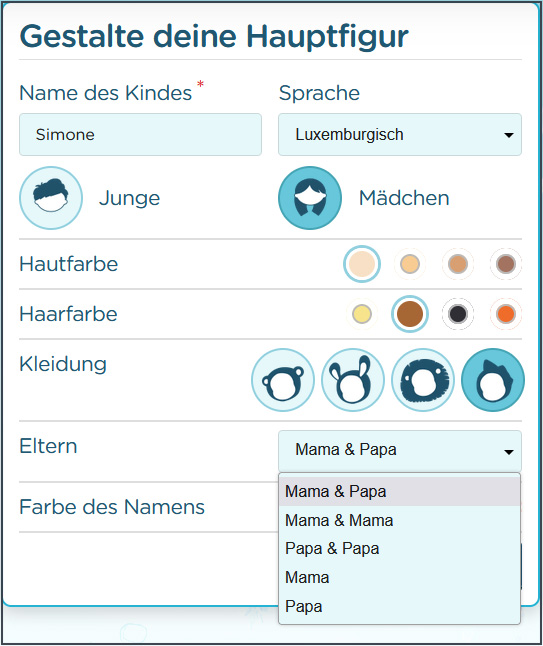Choose the bunny ears costume icon
543x646 pixels.
[x=353, y=380]
